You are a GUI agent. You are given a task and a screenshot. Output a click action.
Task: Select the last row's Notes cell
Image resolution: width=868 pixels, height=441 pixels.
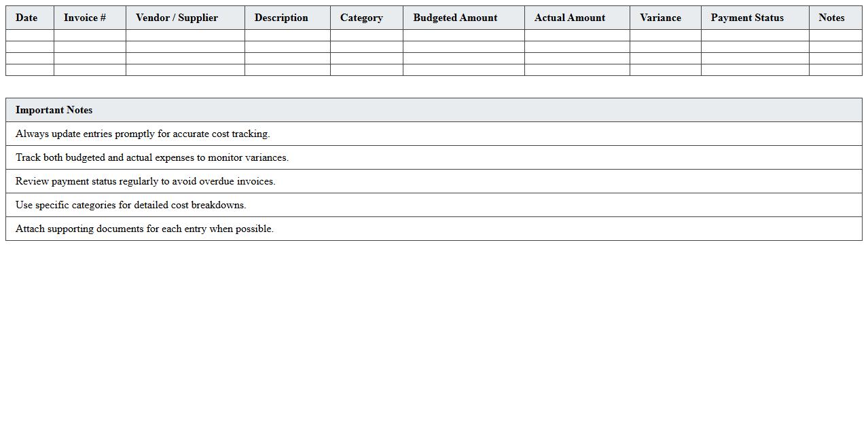coord(831,69)
